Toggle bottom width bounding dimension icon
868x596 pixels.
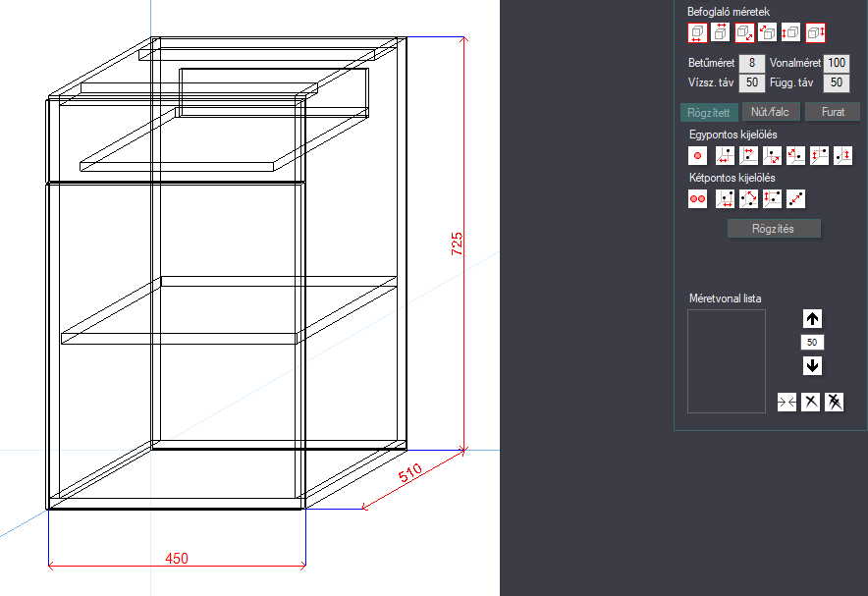tap(697, 32)
